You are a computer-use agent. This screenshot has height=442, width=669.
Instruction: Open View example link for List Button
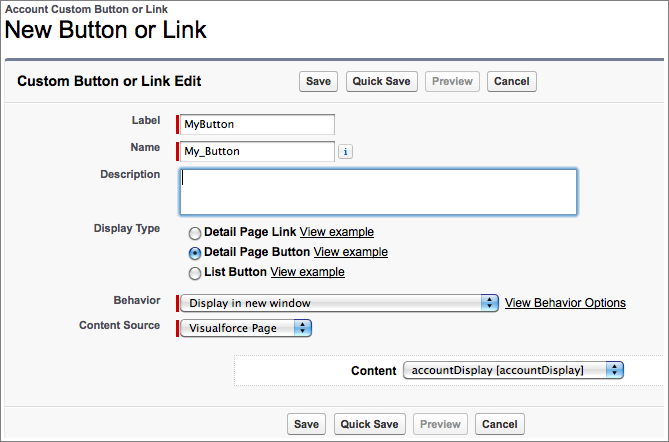point(308,272)
